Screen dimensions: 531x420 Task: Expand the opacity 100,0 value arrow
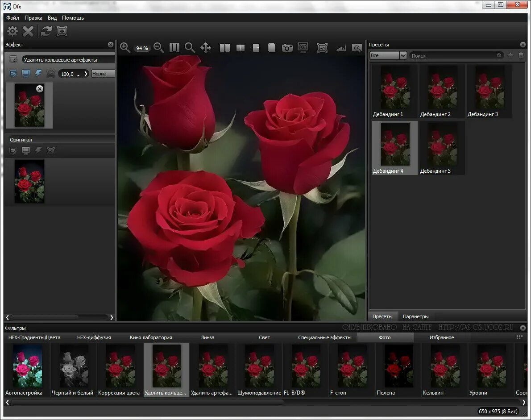pos(86,74)
